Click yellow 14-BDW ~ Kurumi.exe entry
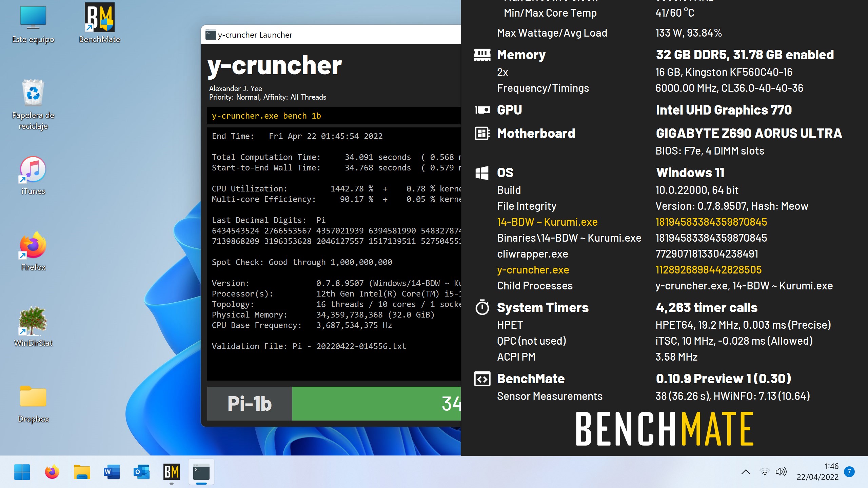Image resolution: width=868 pixels, height=488 pixels. (x=547, y=222)
